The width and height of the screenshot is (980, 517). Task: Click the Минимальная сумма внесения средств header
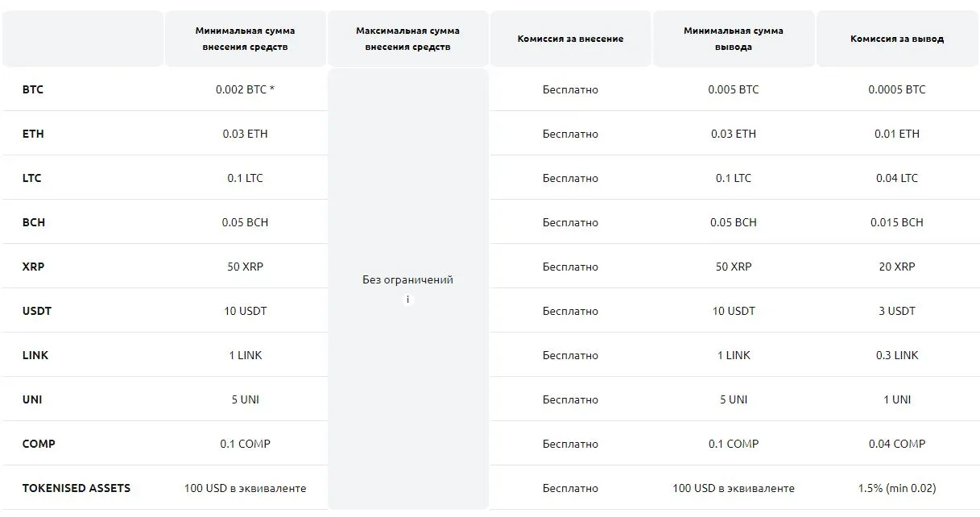click(x=245, y=39)
